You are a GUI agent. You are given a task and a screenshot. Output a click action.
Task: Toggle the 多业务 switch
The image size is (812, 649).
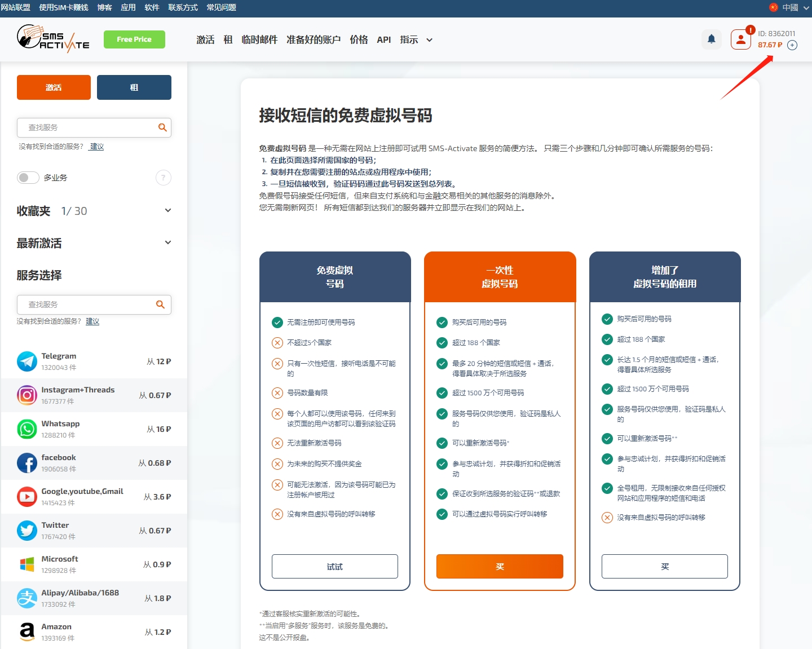coord(28,178)
